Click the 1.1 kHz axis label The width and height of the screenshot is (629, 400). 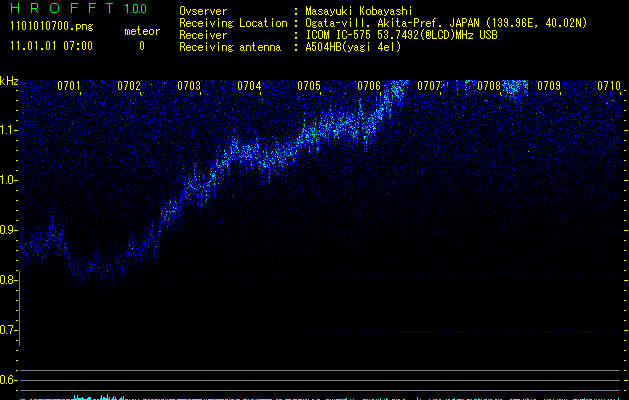(x=8, y=130)
